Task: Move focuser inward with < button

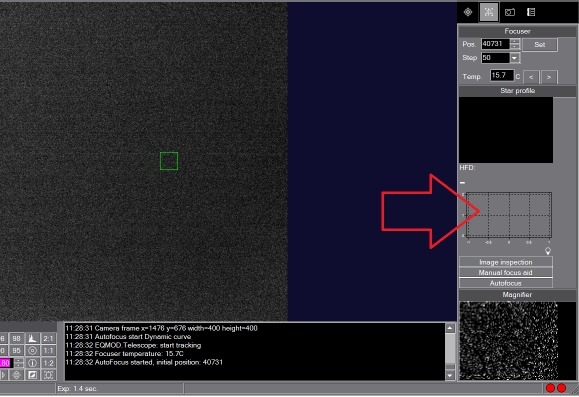Action: click(x=531, y=77)
